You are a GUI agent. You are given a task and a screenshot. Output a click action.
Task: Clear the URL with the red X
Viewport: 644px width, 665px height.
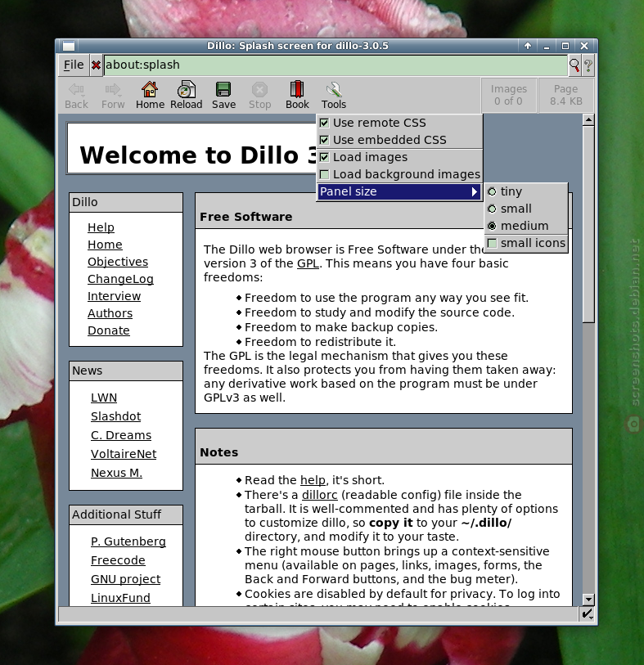point(97,65)
